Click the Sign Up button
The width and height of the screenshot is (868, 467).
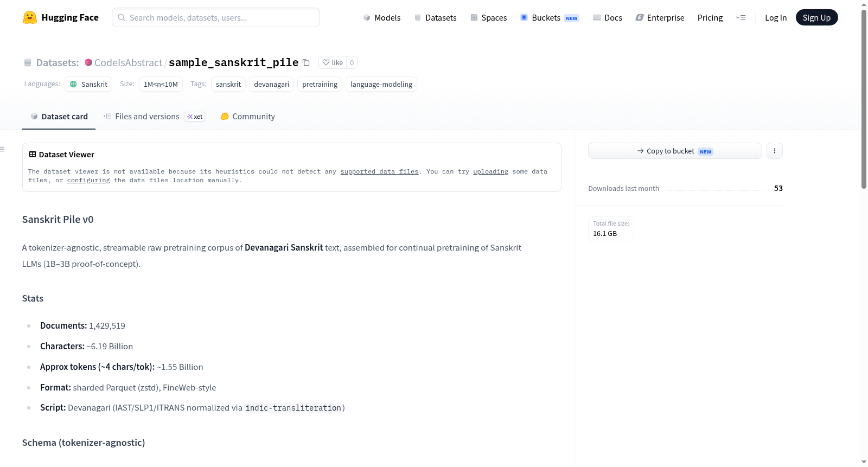pyautogui.click(x=816, y=17)
